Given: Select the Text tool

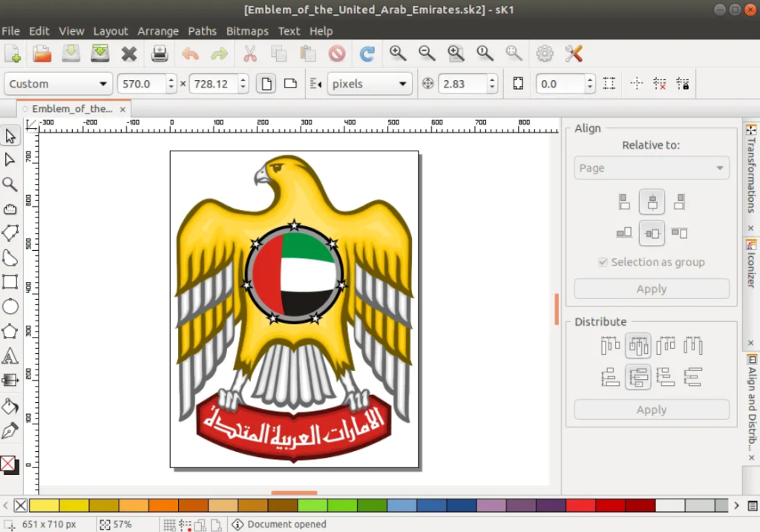Looking at the screenshot, I should click(10, 356).
